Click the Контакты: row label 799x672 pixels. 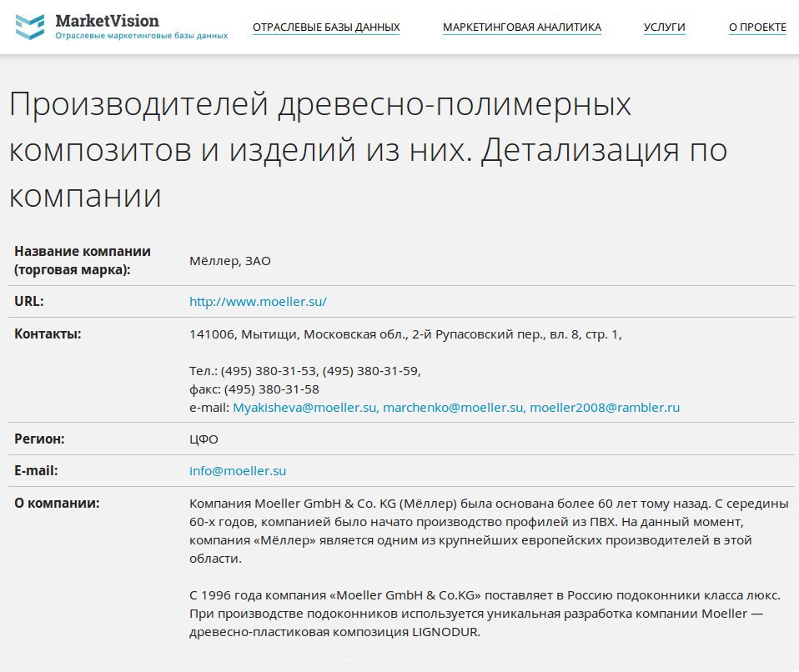tap(48, 334)
